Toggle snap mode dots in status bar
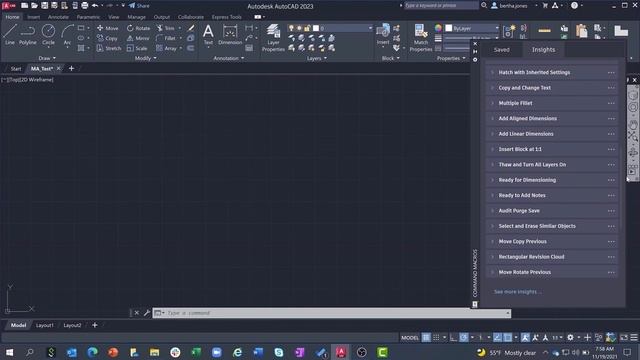The height and width of the screenshot is (360, 640). [436, 338]
